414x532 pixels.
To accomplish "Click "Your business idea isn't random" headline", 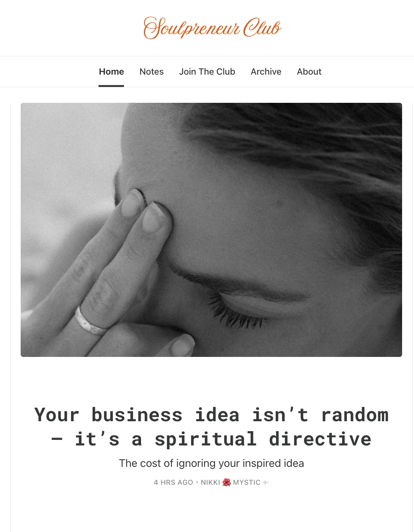I will click(x=211, y=415).
